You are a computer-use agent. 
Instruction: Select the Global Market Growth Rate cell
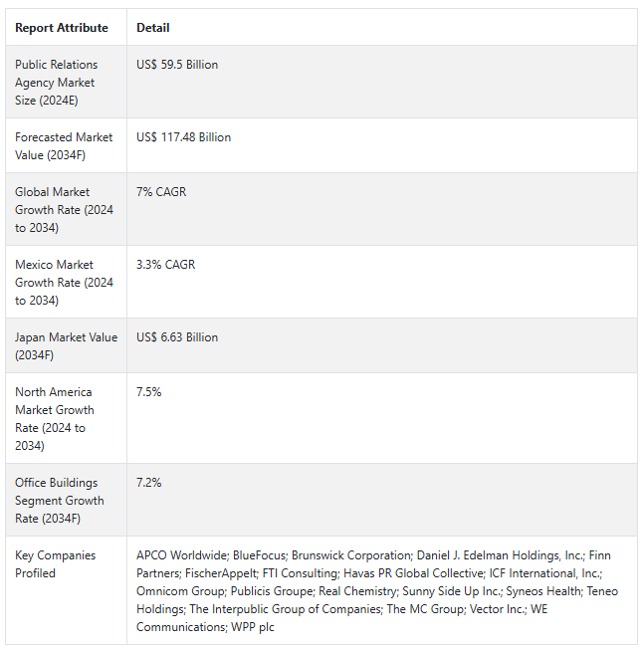(x=64, y=209)
